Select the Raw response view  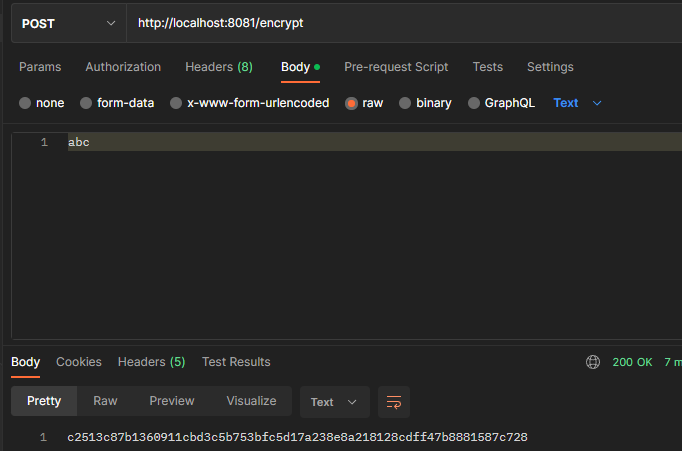click(x=105, y=401)
